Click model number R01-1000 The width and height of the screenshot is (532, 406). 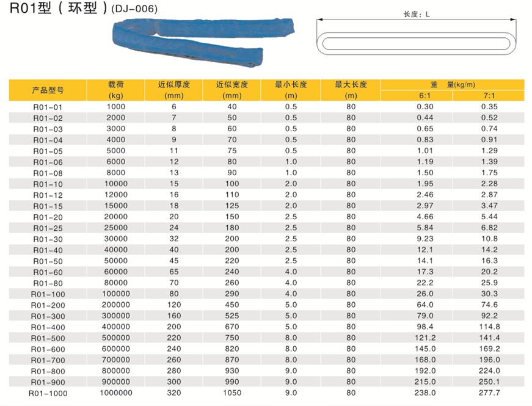point(48,393)
